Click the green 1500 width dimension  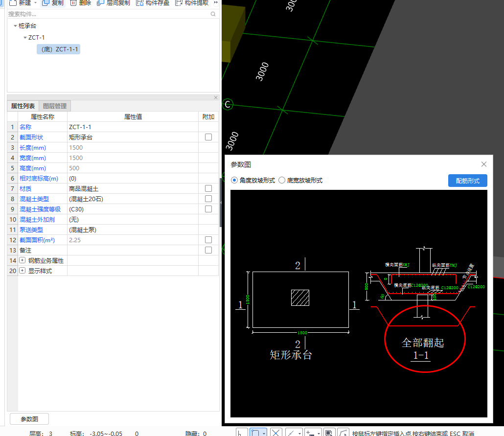(302, 333)
